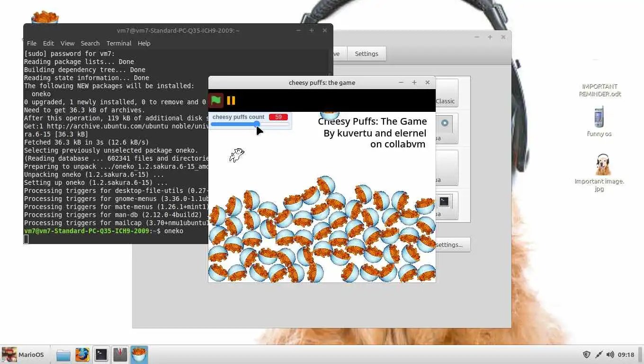Open the funny os desktop icon
The width and height of the screenshot is (644, 364).
tap(599, 121)
